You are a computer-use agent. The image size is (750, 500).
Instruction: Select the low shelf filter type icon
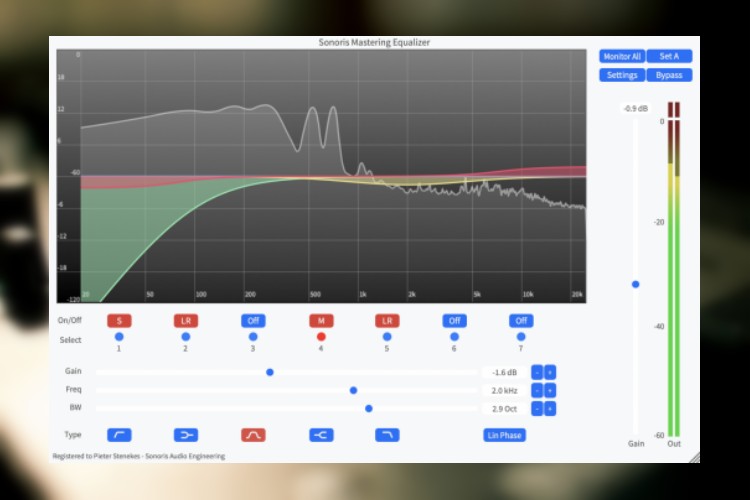click(186, 435)
